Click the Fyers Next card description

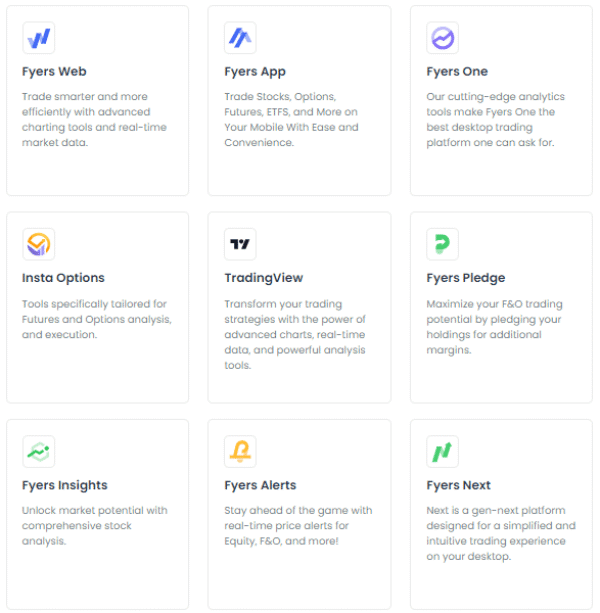(497, 533)
